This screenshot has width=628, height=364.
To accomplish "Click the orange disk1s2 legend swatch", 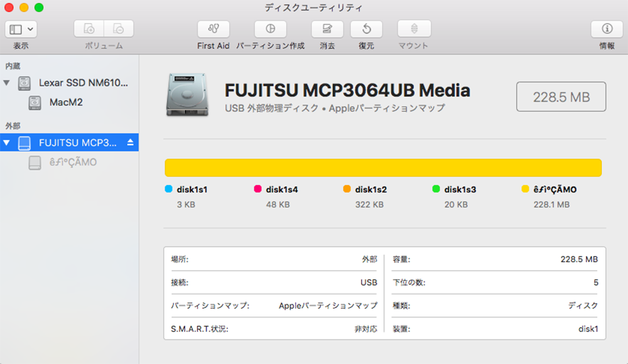I will [347, 189].
